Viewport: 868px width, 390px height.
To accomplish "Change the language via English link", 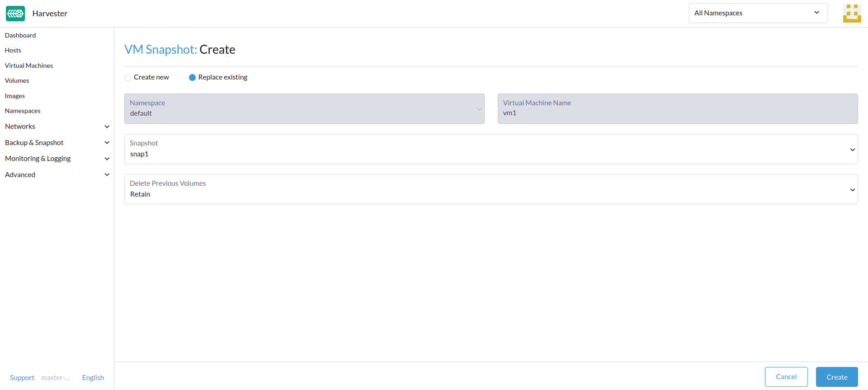I will (x=93, y=378).
